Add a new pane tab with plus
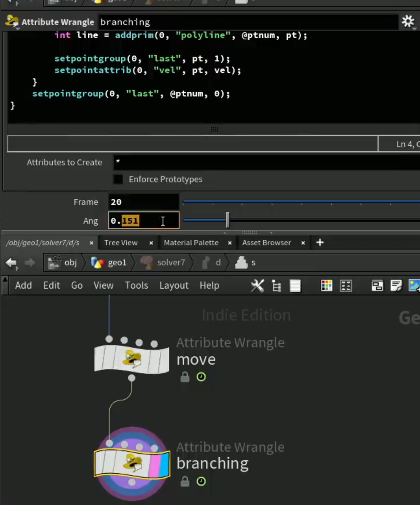The width and height of the screenshot is (420, 505). pyautogui.click(x=320, y=243)
